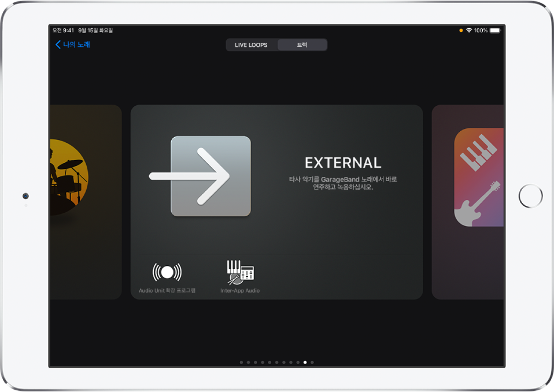Tap the EXTERNAL title text
Image resolution: width=554 pixels, height=392 pixels.
point(343,163)
